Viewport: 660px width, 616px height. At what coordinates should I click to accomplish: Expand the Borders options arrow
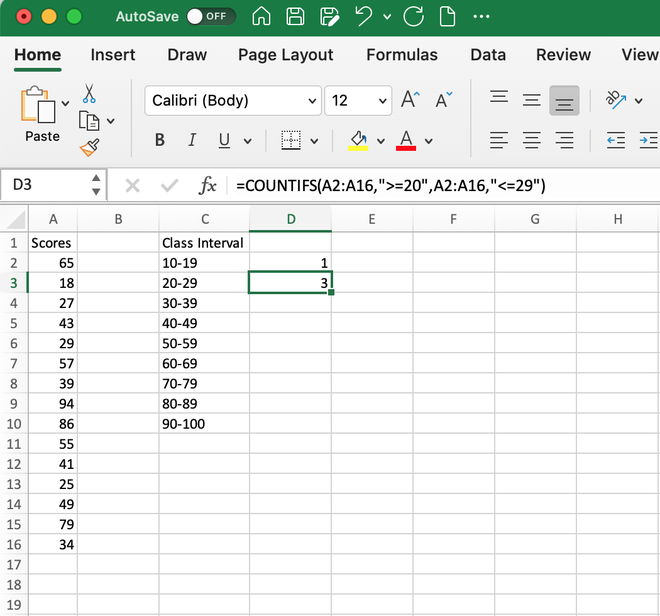click(314, 141)
